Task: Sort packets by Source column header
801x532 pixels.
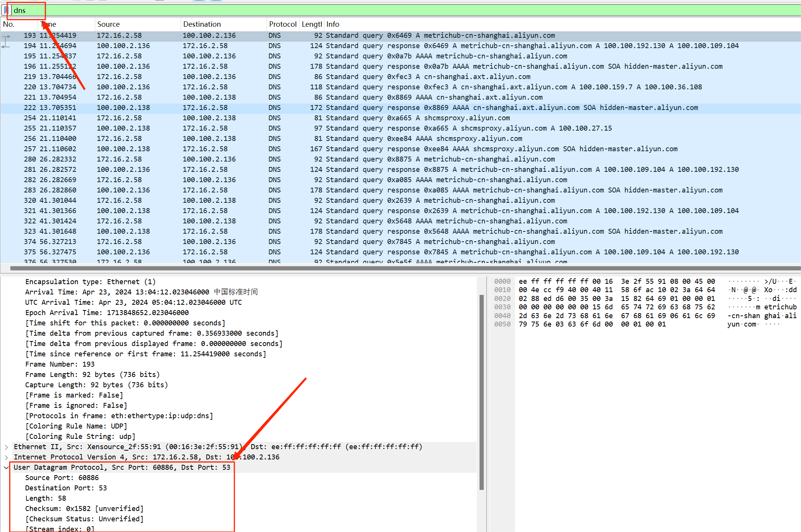Action: point(108,24)
